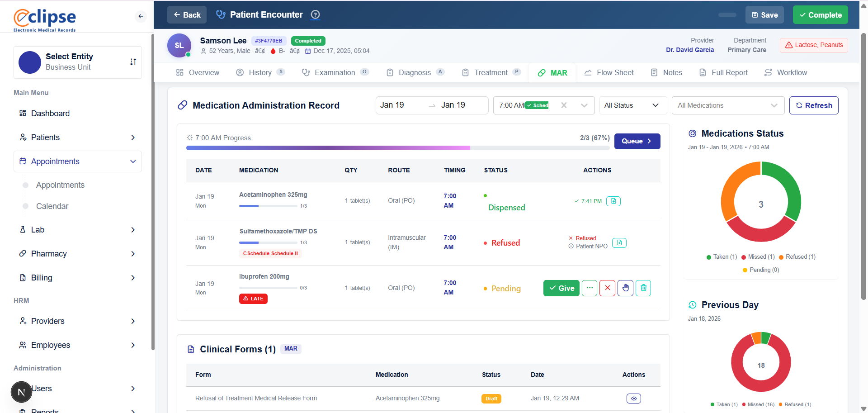Switch to the Flow Sheet tab

point(609,72)
